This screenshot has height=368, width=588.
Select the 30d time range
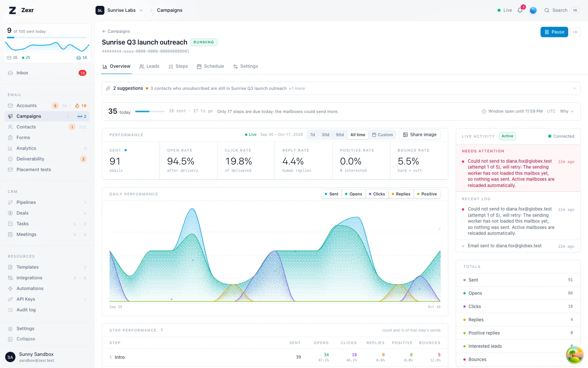(x=325, y=135)
